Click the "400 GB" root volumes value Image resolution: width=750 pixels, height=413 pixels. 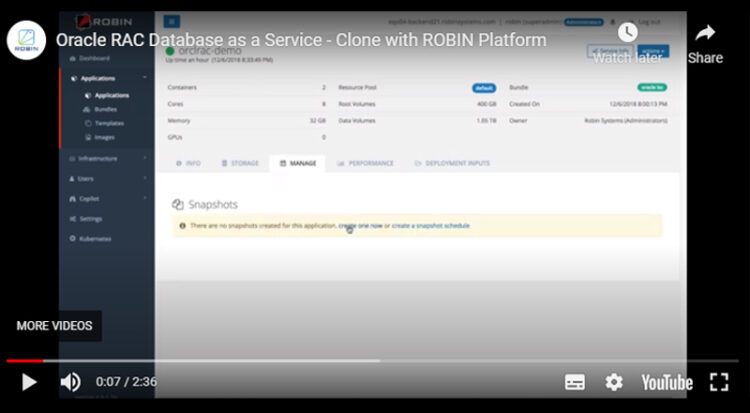pos(486,104)
